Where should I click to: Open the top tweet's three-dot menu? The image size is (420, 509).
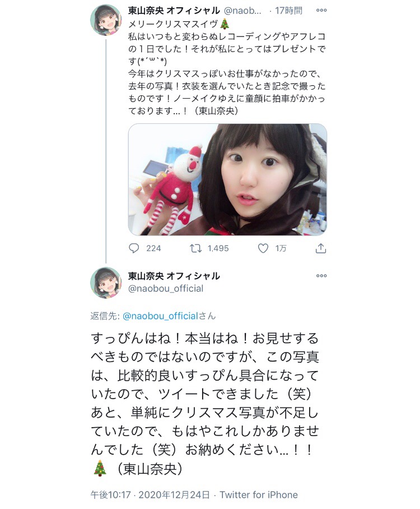[x=321, y=11]
